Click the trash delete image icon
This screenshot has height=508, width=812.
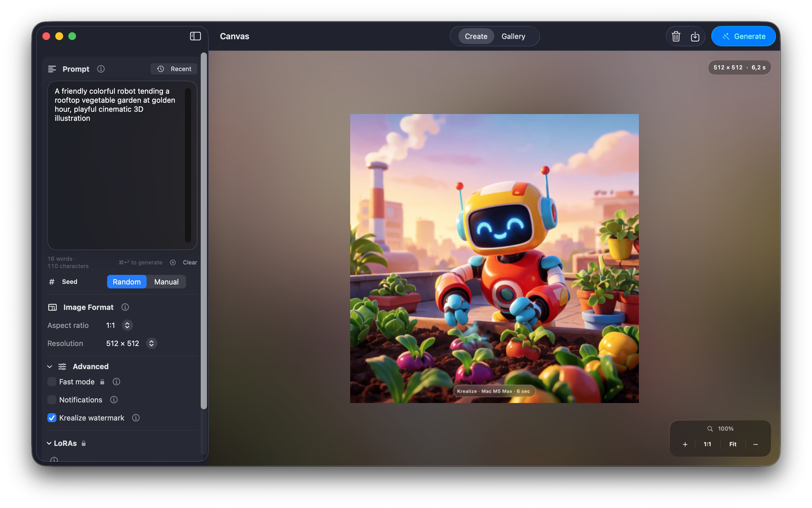[x=676, y=36]
